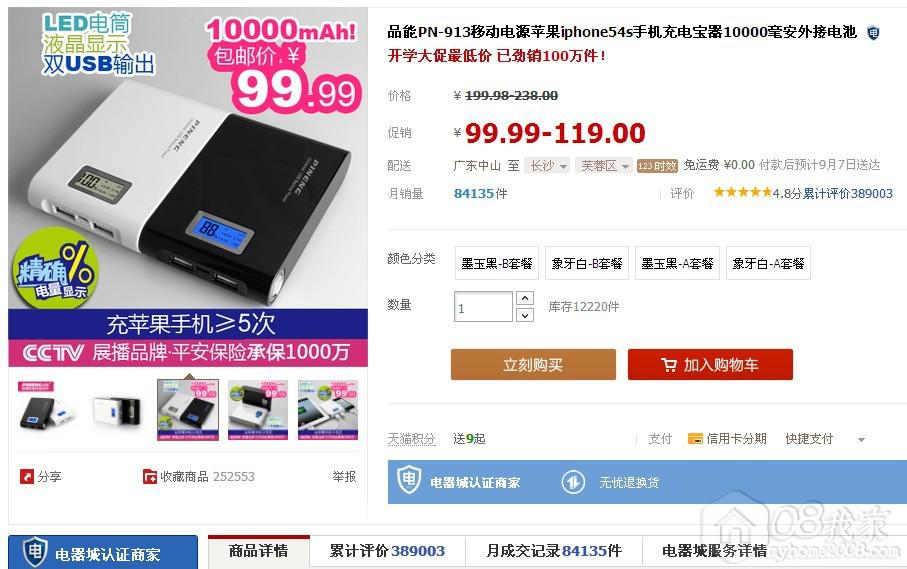Viewport: 907px width, 569px height.
Task: Click the favorite product (收藏商品) icon
Action: (150, 476)
